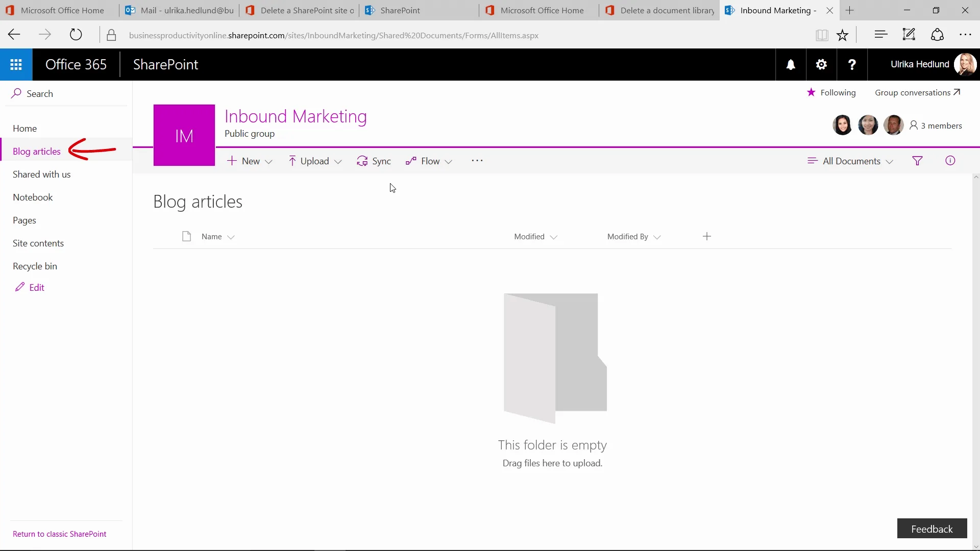
Task: Open the notifications bell
Action: (791, 64)
